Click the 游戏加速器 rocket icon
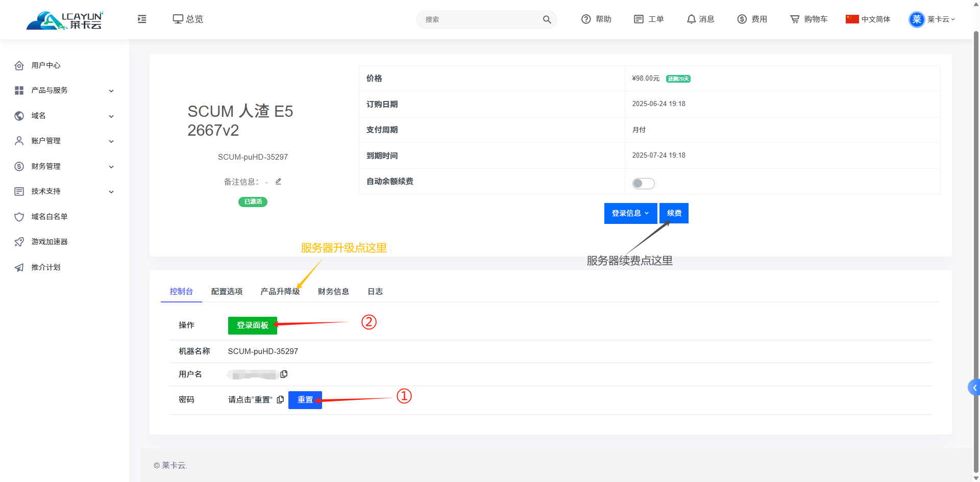980x482 pixels. pyautogui.click(x=19, y=242)
